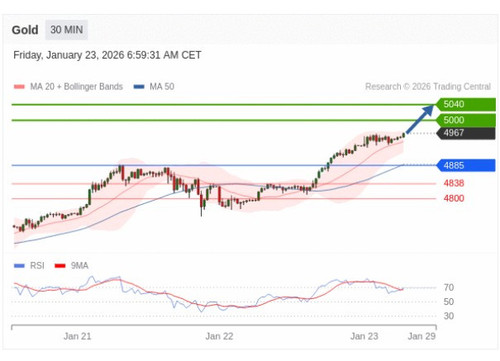500x361 pixels.
Task: Click the 'Jan 21' date axis label
Action: click(77, 336)
